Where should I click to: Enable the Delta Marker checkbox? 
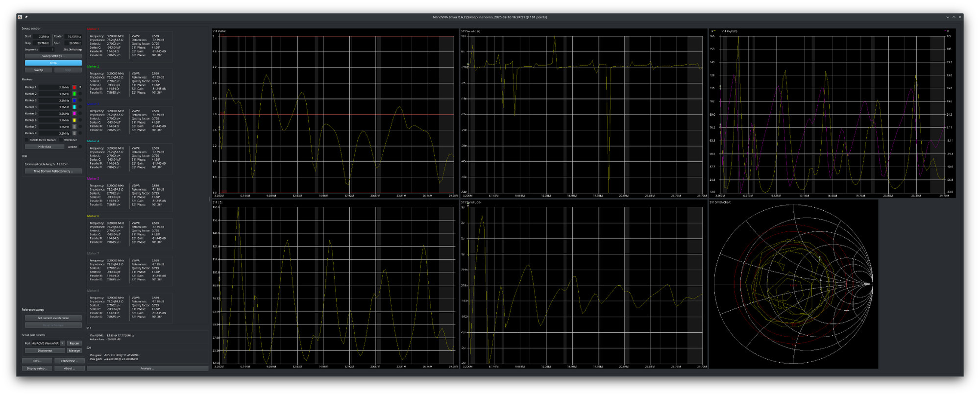click(x=27, y=140)
